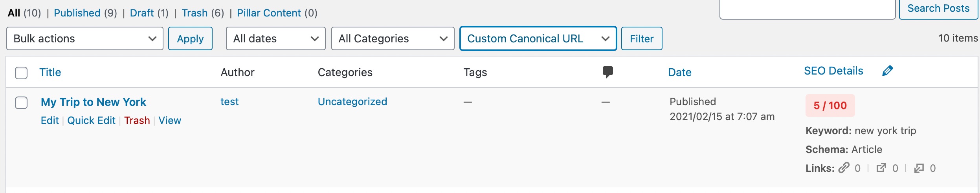The height and width of the screenshot is (193, 980).
Task: Click the internal links chain icon
Action: point(844,168)
